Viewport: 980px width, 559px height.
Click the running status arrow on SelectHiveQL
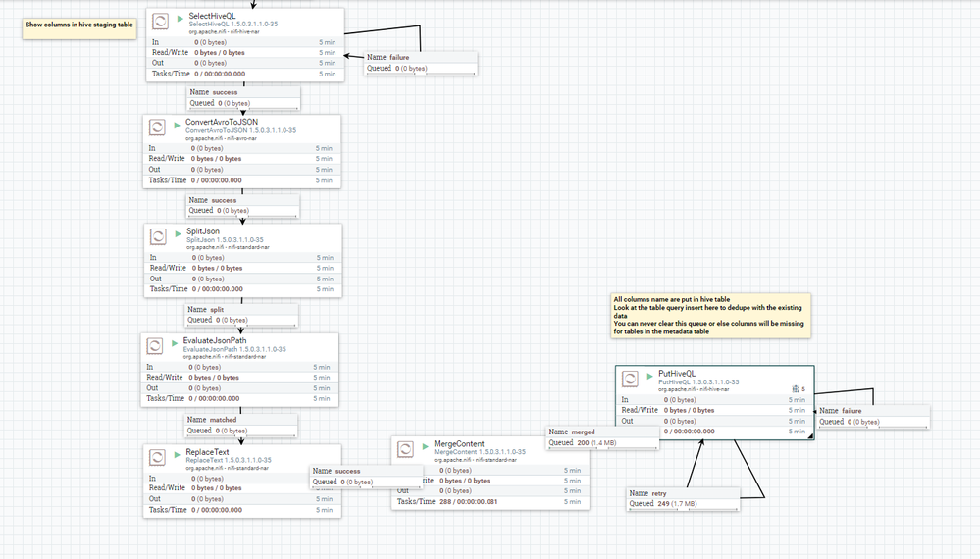pos(180,19)
